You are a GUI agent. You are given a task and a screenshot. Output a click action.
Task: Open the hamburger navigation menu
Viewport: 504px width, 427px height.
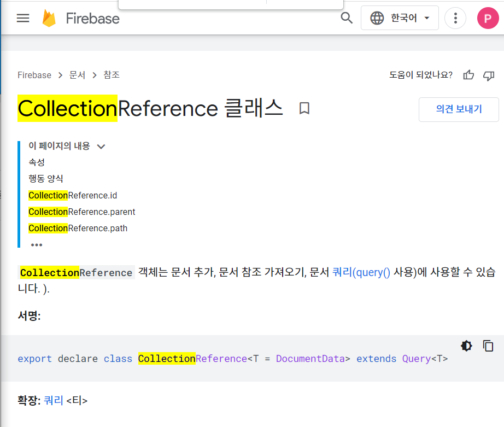tap(23, 18)
